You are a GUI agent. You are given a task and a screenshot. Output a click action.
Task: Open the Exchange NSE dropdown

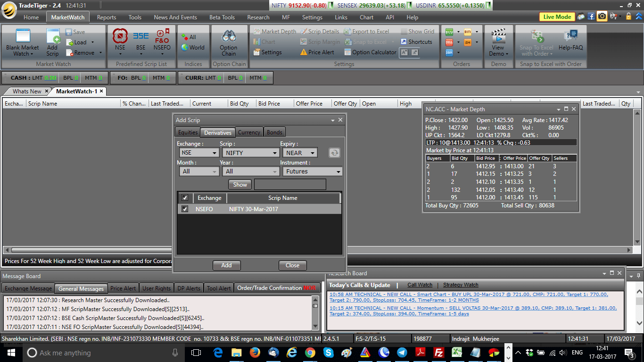[199, 153]
